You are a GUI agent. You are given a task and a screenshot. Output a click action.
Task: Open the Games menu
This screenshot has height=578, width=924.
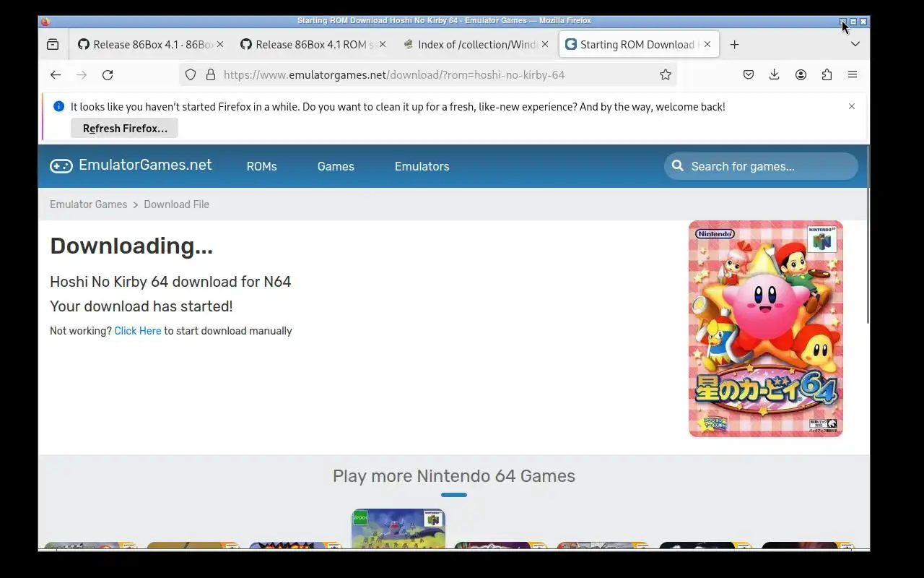pyautogui.click(x=336, y=166)
